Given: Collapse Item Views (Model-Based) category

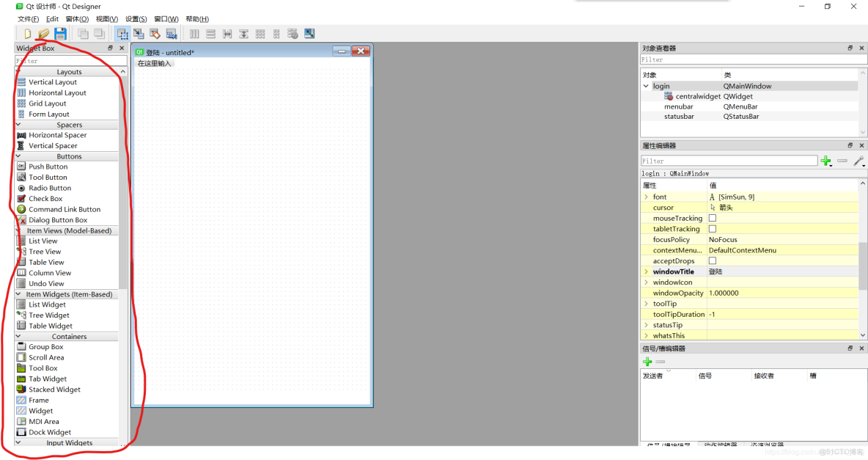Looking at the screenshot, I should tap(18, 230).
